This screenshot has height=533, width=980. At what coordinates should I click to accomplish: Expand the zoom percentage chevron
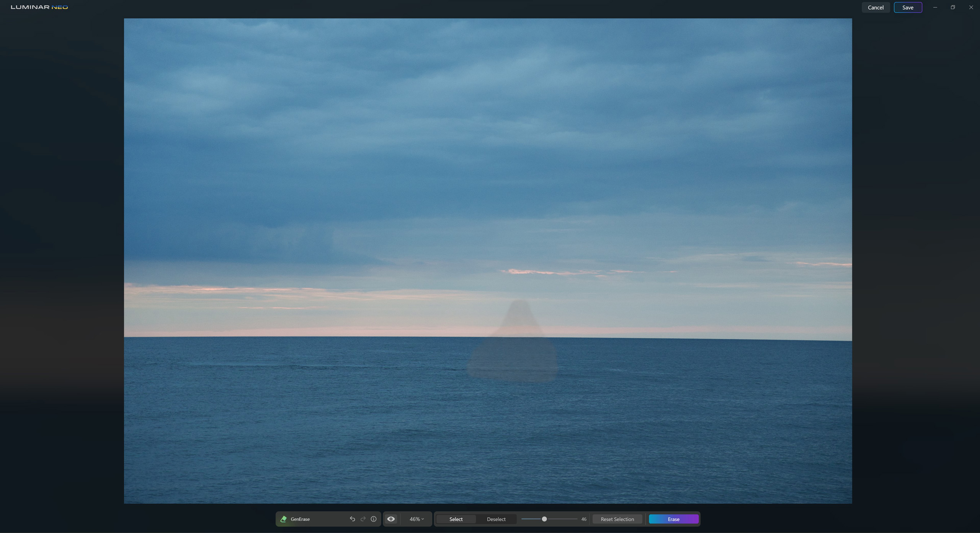(x=423, y=519)
